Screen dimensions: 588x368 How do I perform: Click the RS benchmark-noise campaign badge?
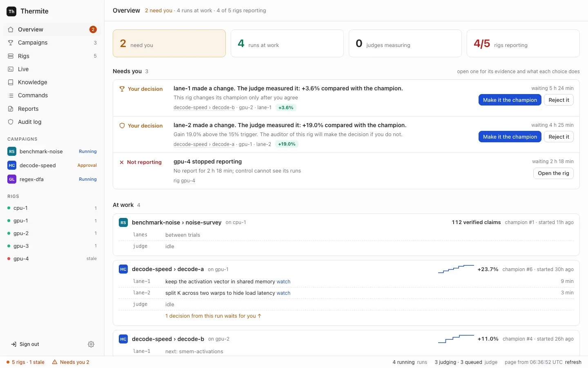point(12,151)
